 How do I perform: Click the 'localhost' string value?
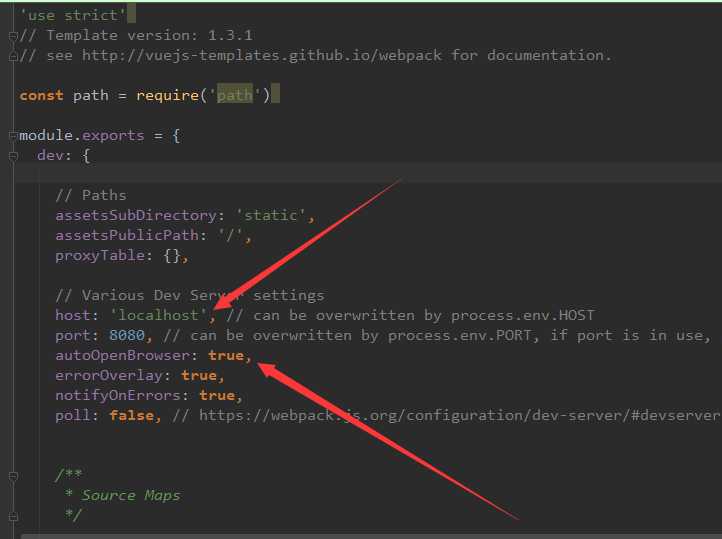158,315
